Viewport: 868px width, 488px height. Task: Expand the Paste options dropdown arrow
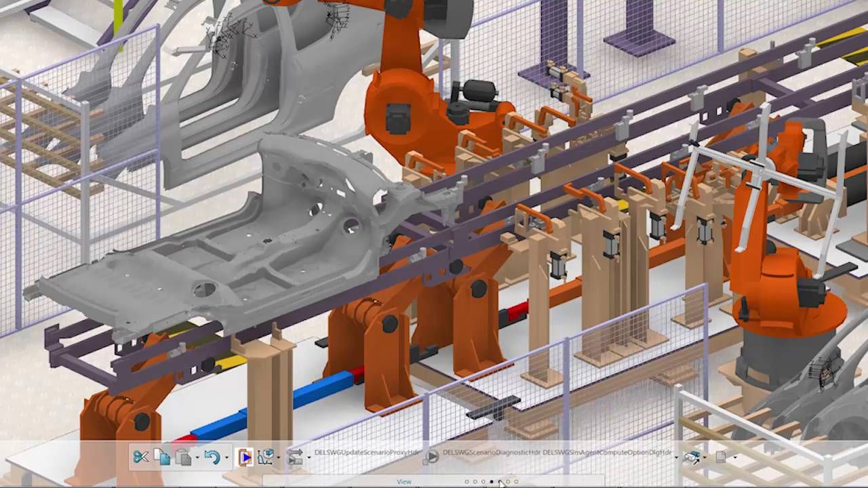[197, 457]
